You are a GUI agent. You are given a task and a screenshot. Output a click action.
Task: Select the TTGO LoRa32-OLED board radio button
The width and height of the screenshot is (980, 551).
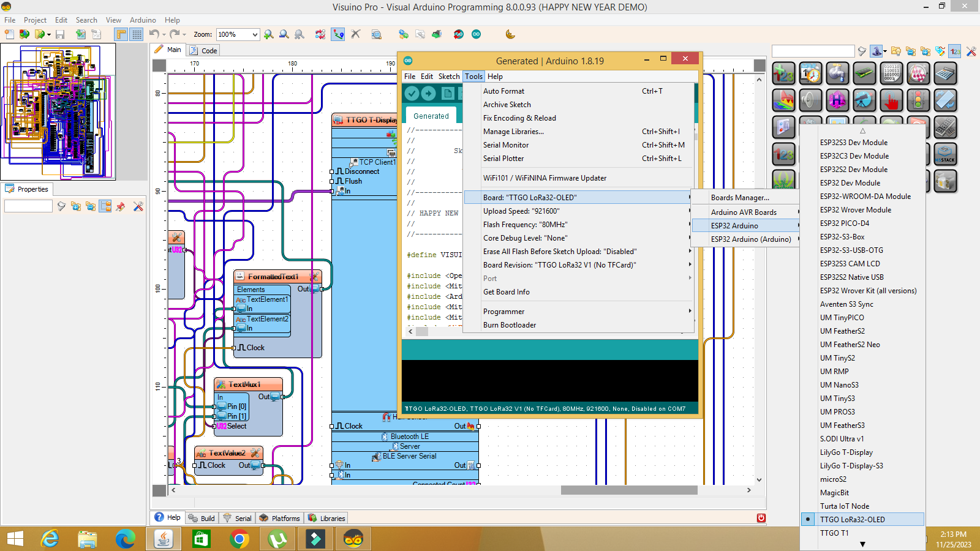(808, 519)
